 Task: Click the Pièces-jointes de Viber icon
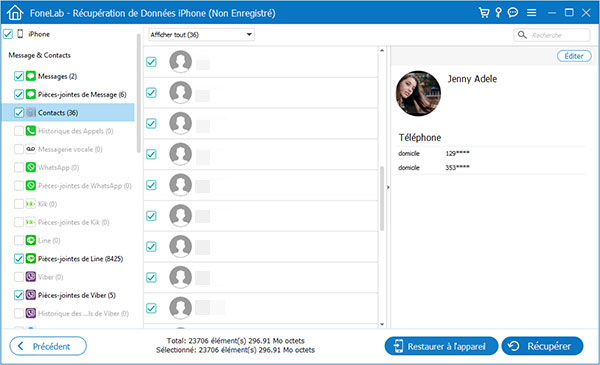click(x=31, y=295)
